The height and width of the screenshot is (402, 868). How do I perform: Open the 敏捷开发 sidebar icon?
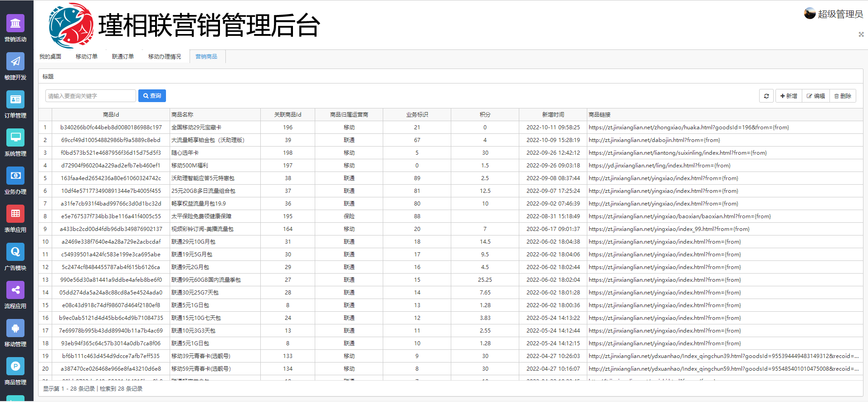15,61
